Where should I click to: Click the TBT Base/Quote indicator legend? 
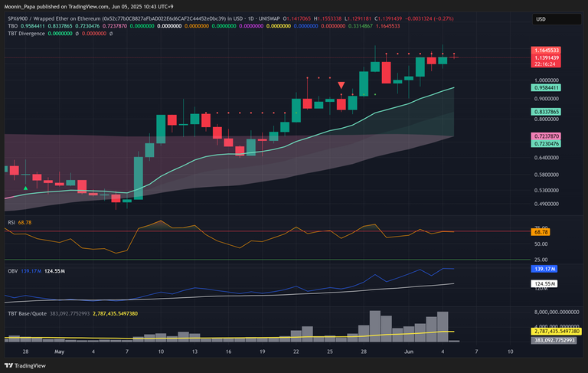point(31,314)
